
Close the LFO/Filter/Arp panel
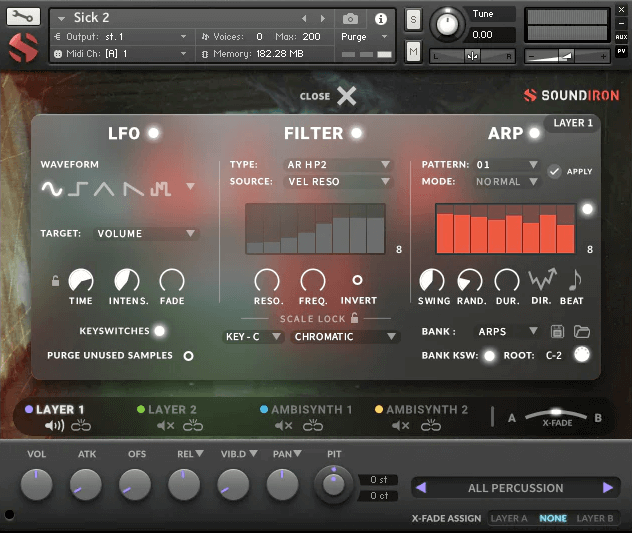pos(346,96)
